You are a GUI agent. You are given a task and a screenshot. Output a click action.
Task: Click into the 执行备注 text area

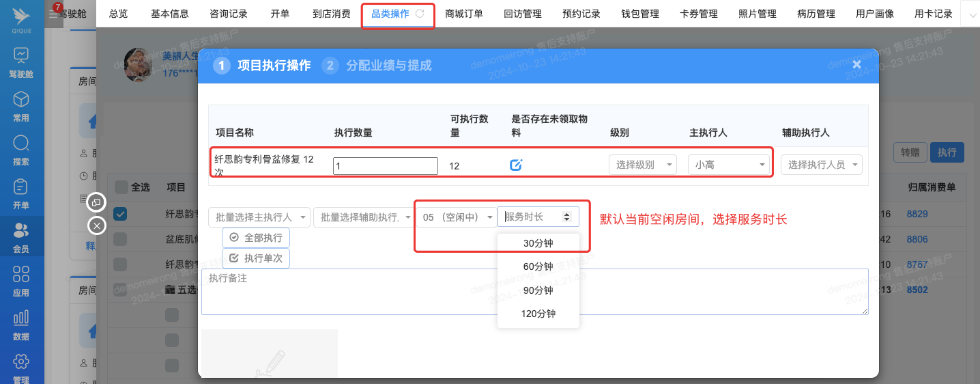tap(534, 292)
